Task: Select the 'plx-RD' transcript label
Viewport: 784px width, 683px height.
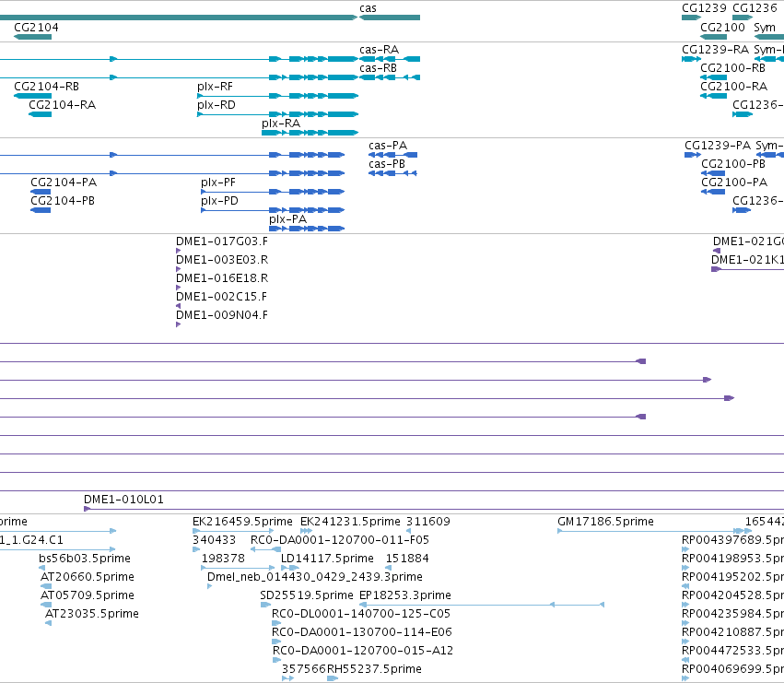Action: click(x=216, y=105)
